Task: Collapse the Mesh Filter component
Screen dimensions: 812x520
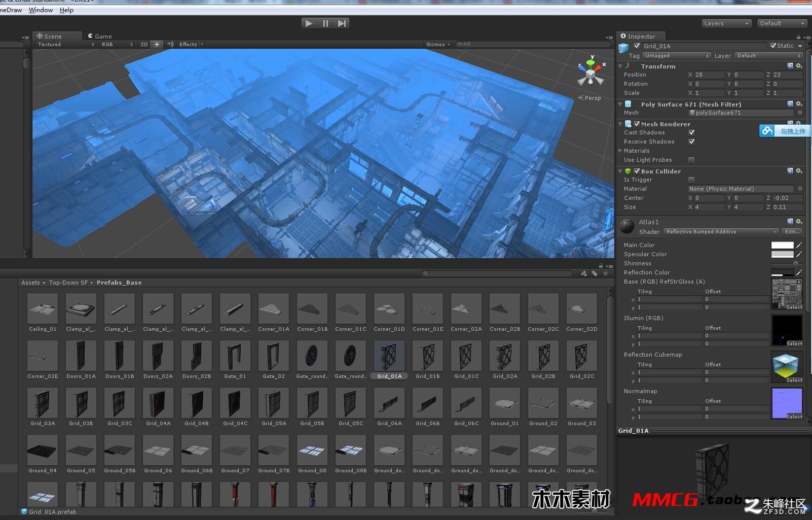Action: click(x=620, y=105)
